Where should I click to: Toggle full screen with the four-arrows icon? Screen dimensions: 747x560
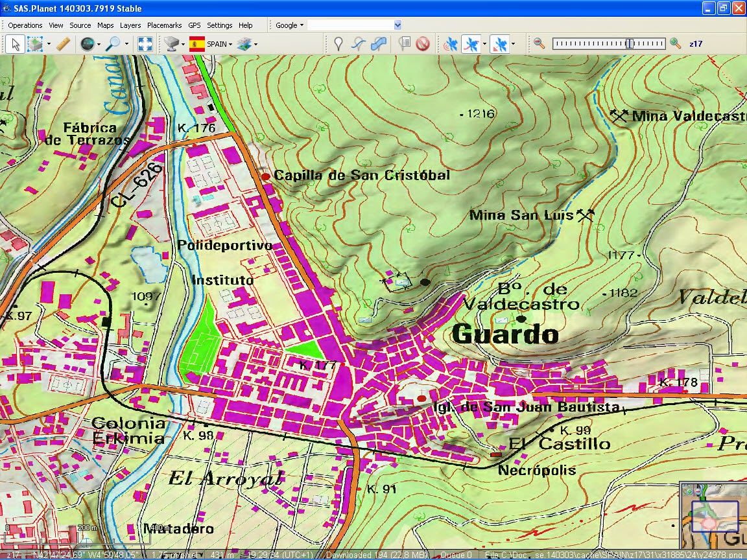[x=145, y=44]
